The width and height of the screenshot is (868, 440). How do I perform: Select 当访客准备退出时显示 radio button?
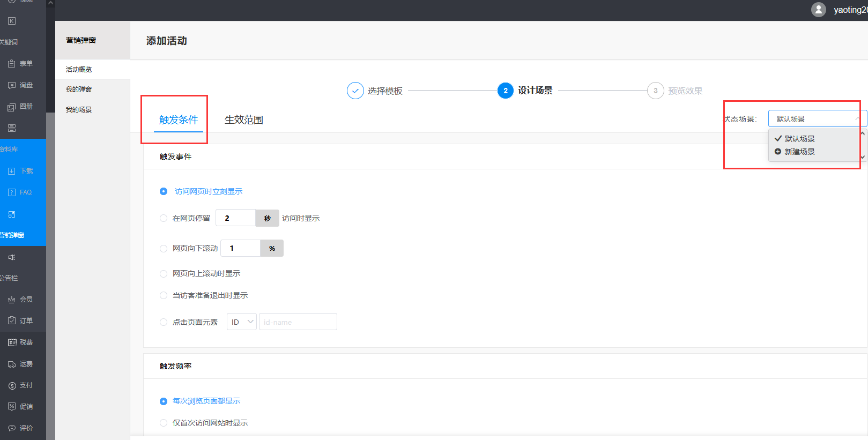tap(164, 295)
